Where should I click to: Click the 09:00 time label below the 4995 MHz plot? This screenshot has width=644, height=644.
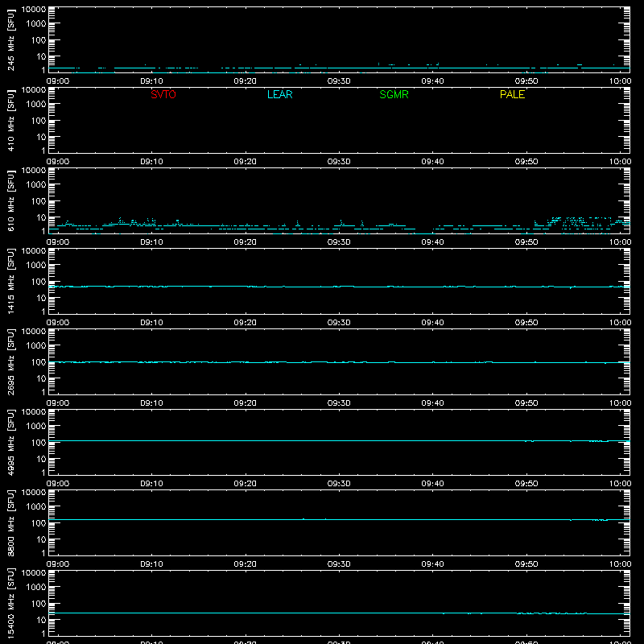point(58,484)
